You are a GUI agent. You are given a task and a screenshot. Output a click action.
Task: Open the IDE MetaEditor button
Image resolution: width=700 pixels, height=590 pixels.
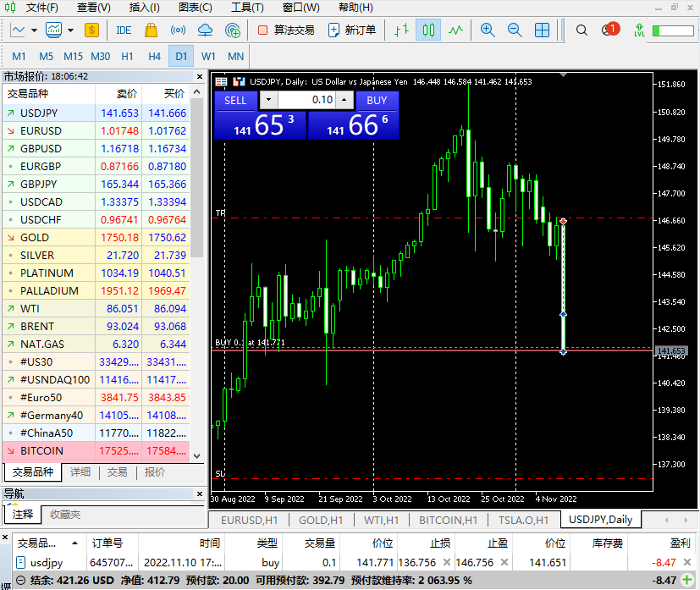124,30
